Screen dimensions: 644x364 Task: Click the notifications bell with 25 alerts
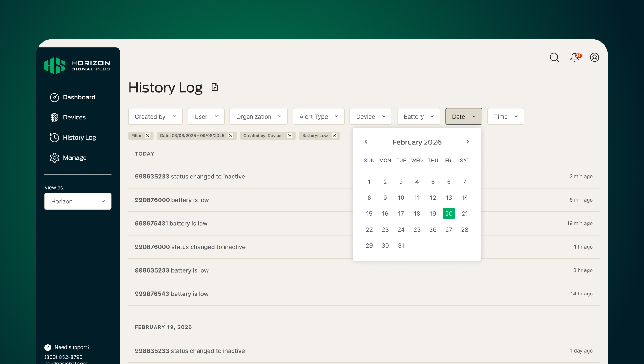(574, 57)
